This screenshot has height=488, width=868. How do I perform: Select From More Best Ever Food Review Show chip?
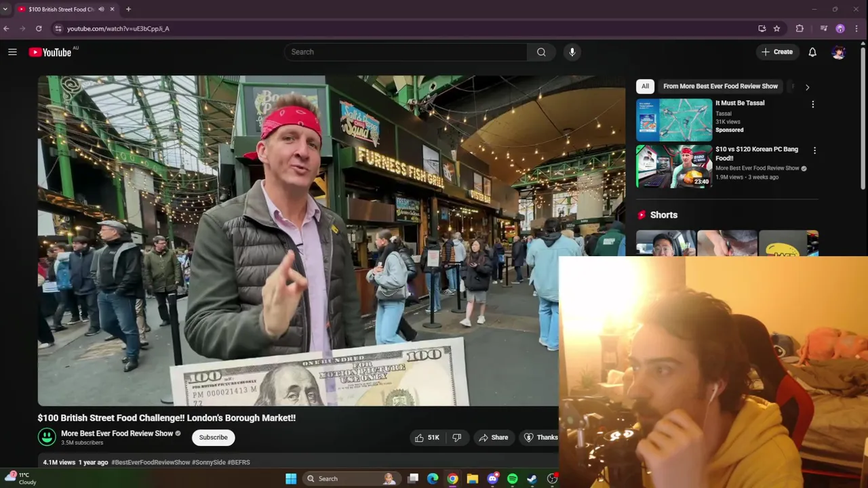pyautogui.click(x=720, y=86)
